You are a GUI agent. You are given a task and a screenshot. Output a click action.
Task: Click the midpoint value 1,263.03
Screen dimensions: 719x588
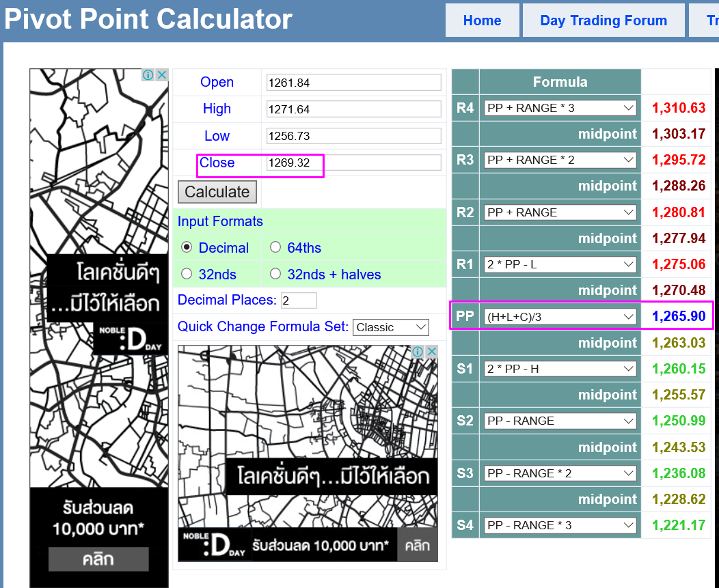coord(679,343)
